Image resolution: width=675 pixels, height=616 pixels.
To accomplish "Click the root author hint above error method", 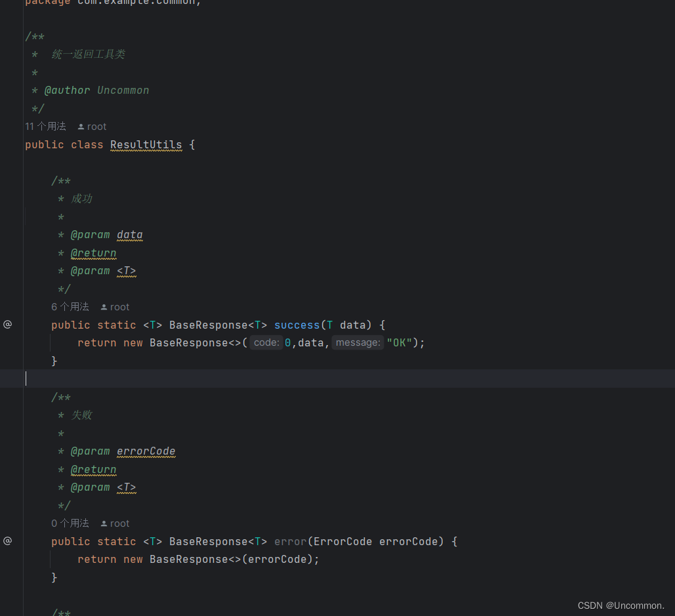I will click(x=115, y=524).
